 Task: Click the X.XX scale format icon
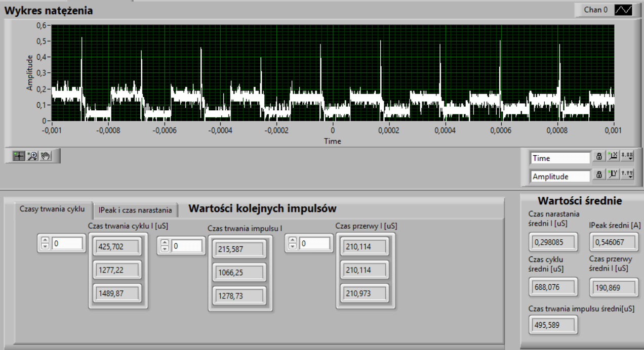pyautogui.click(x=628, y=157)
